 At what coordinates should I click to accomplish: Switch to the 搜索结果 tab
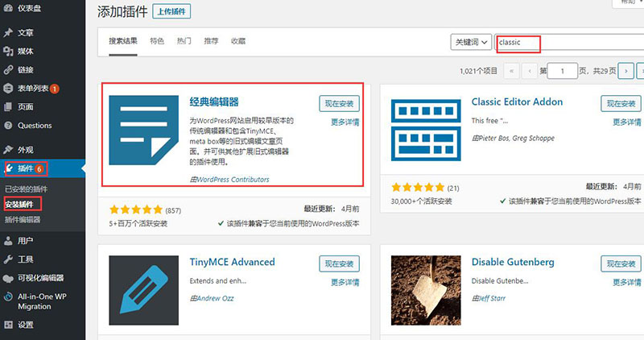point(123,41)
